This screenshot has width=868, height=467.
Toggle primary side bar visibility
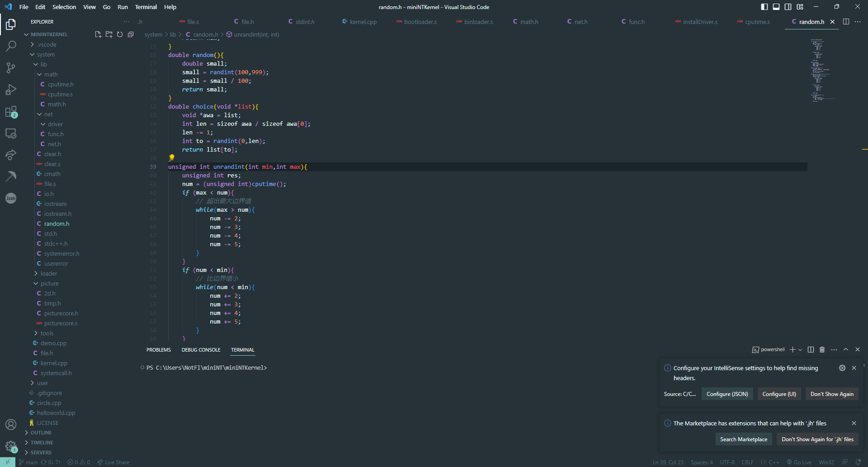tap(764, 7)
